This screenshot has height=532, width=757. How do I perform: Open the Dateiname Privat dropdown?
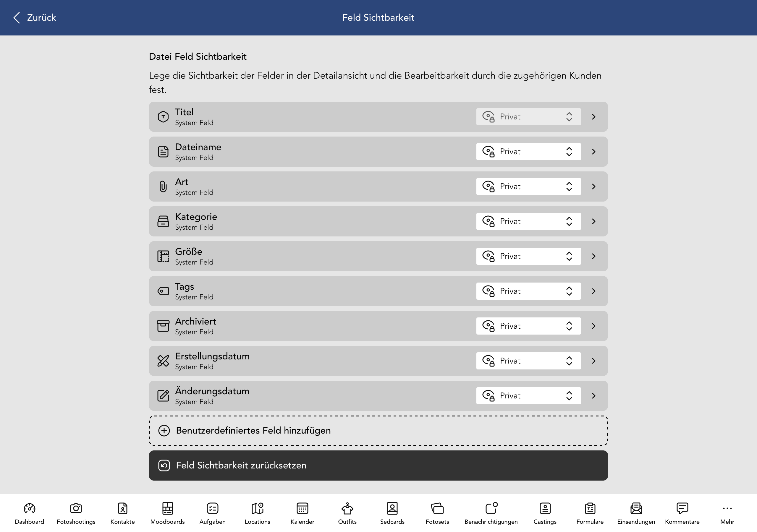(528, 152)
